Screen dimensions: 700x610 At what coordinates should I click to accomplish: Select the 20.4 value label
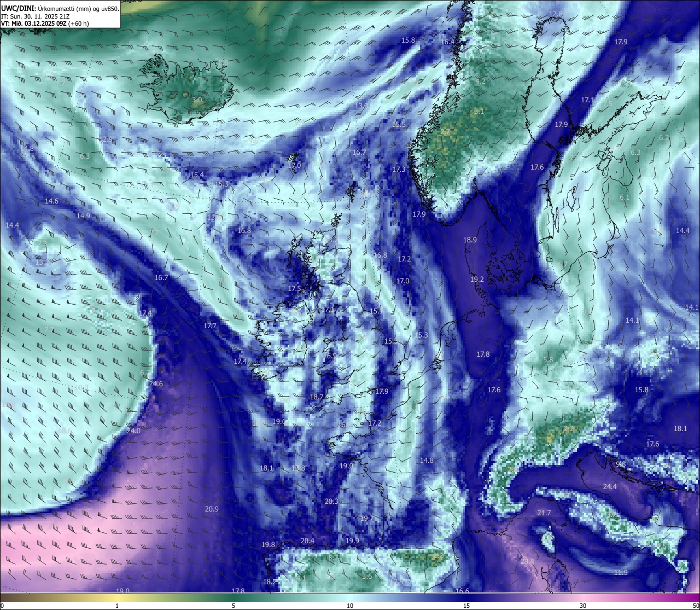pos(307,541)
